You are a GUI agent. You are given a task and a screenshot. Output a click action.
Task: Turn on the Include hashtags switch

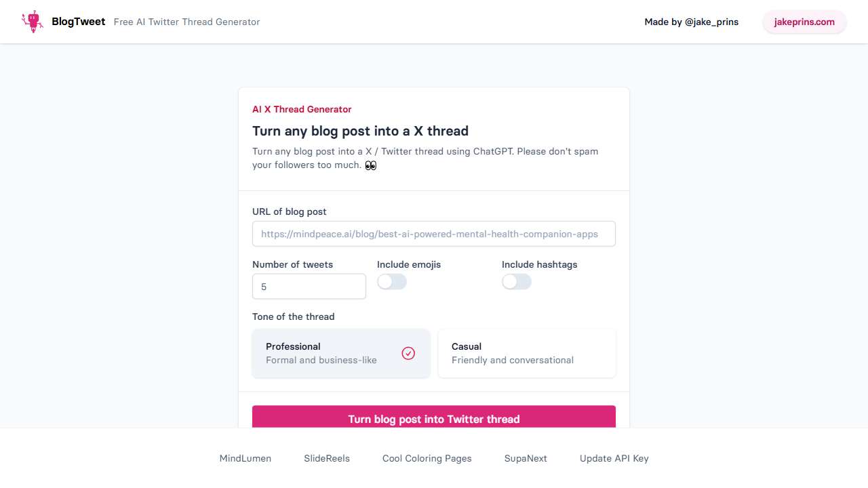tap(517, 282)
